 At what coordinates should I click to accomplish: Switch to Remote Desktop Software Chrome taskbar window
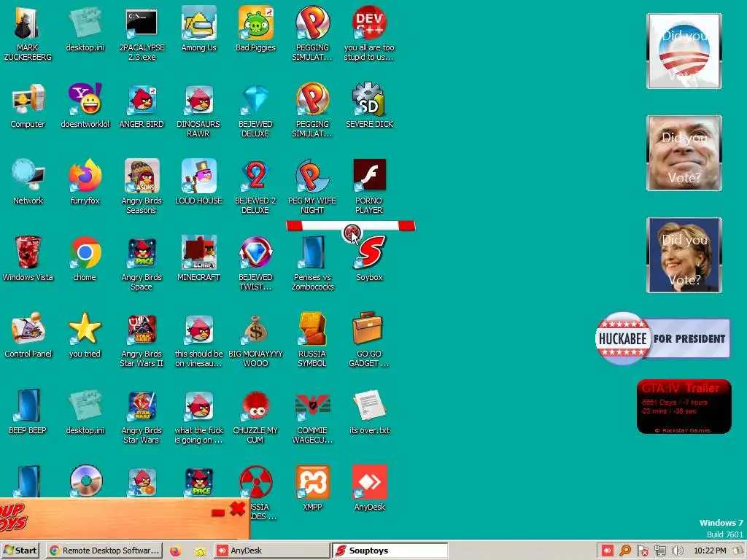tap(105, 551)
